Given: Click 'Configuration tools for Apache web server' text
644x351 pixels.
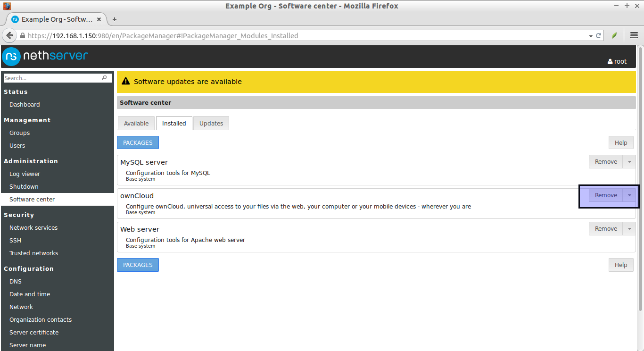Looking at the screenshot, I should 185,240.
